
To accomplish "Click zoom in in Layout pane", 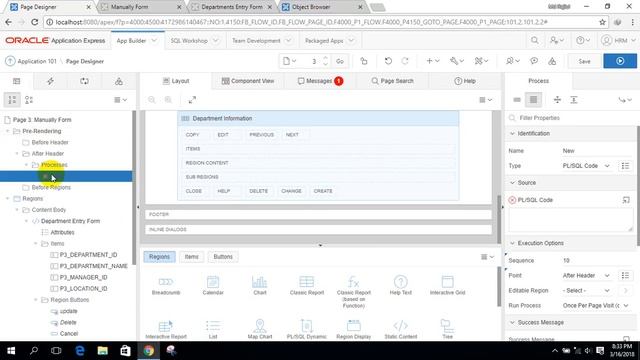I will coord(168,100).
